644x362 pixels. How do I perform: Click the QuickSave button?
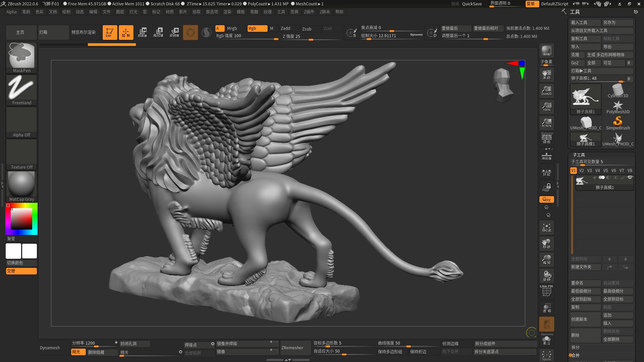472,4
